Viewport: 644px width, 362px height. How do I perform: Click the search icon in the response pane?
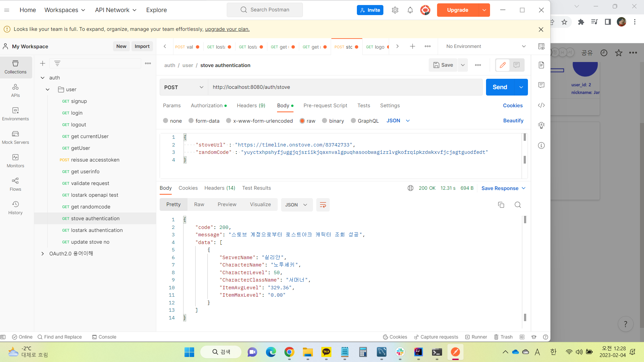518,205
